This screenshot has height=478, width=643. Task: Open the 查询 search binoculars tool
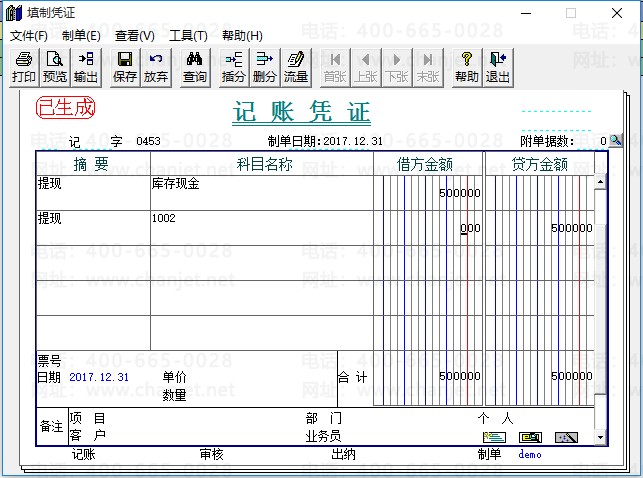pyautogui.click(x=195, y=68)
